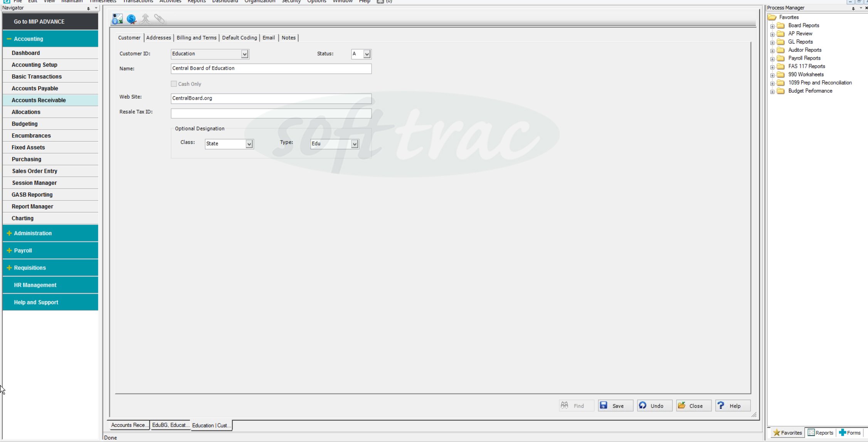Screen dimensions: 868x442
Task: Switch to EduBG, Educat... window tab
Action: tap(170, 425)
